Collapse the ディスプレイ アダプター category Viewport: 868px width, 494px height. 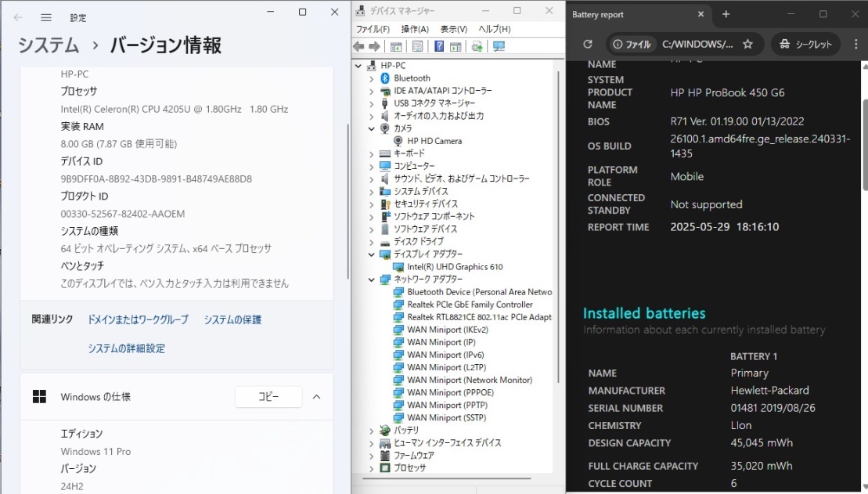[x=372, y=254]
